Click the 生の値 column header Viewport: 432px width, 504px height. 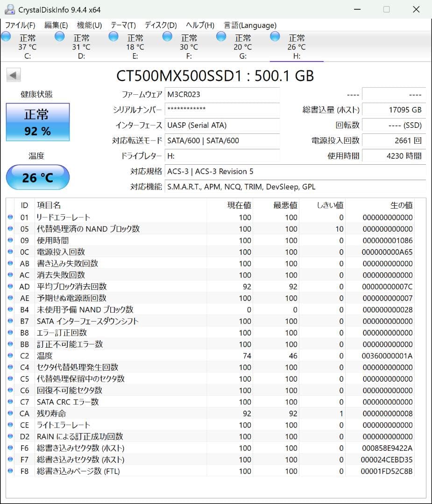[x=380, y=205]
